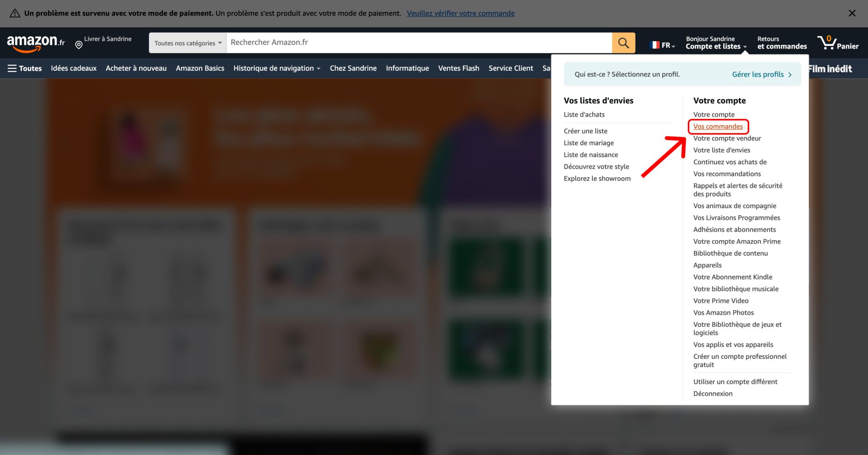Open 'Vos commandes' menu entry
The width and height of the screenshot is (868, 455).
[x=718, y=127]
